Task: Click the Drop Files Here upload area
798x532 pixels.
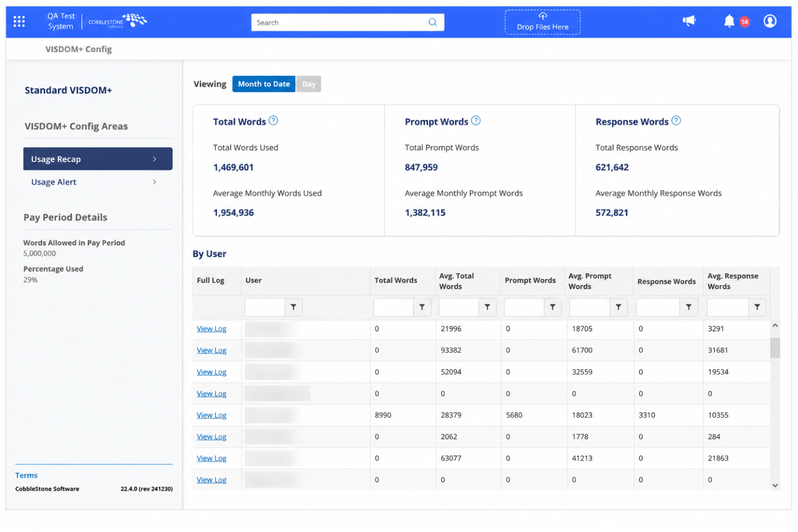Action: click(542, 22)
